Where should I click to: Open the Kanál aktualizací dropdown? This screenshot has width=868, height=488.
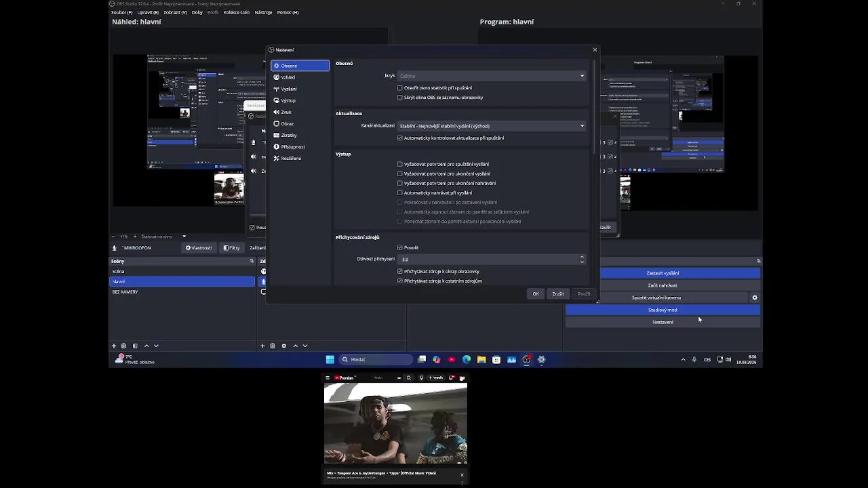(x=492, y=125)
